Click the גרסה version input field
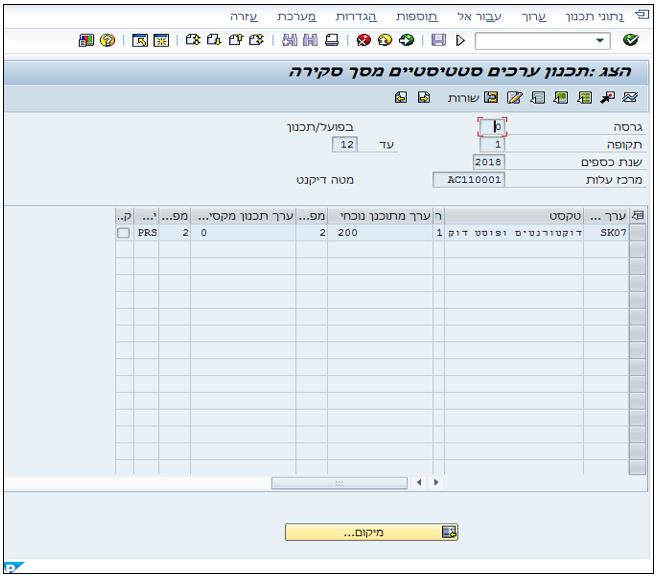 click(493, 127)
